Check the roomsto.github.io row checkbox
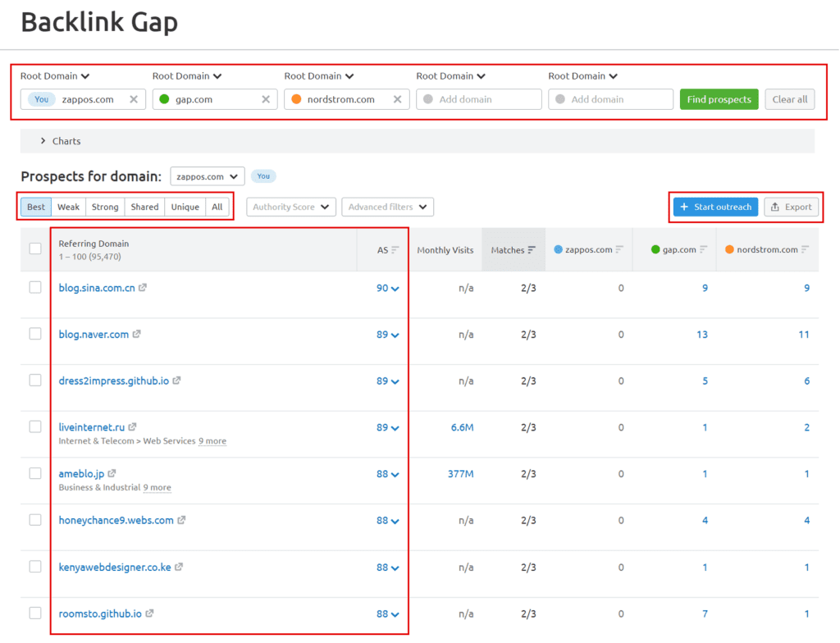 pos(35,613)
